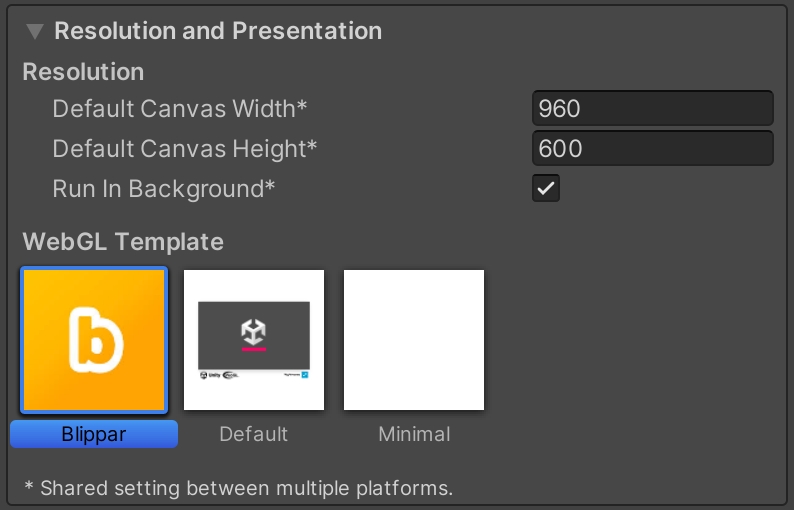This screenshot has height=510, width=794.
Task: Toggle the Run In Background checkbox
Action: (x=546, y=188)
